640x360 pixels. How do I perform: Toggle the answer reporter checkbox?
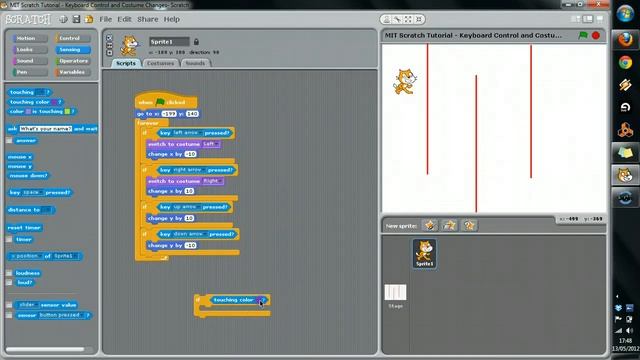9,140
